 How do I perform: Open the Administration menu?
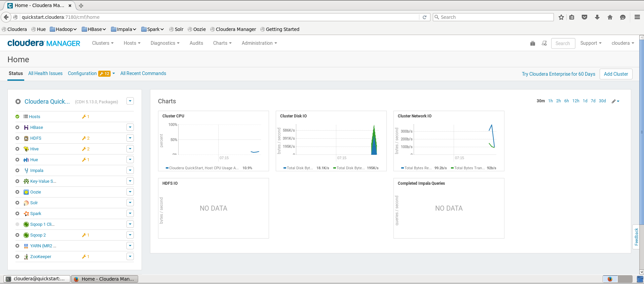click(x=259, y=43)
